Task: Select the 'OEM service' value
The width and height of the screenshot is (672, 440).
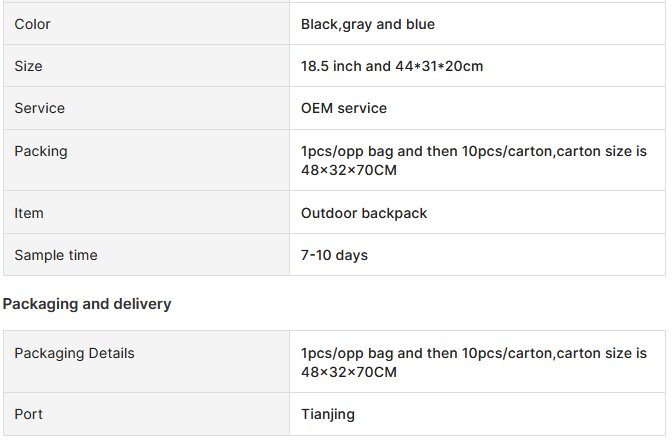Action: pos(344,108)
